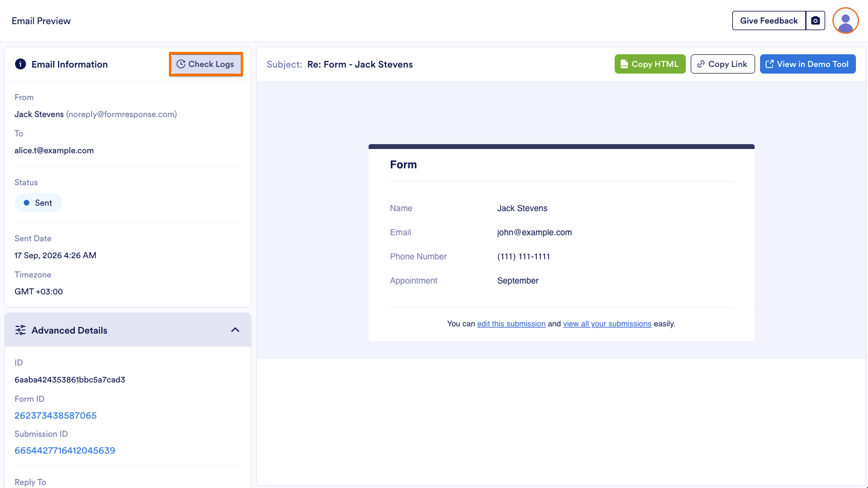Select the ID value 6aaba424353861bbc5a7cad3
This screenshot has height=488, width=868.
pyautogui.click(x=70, y=380)
